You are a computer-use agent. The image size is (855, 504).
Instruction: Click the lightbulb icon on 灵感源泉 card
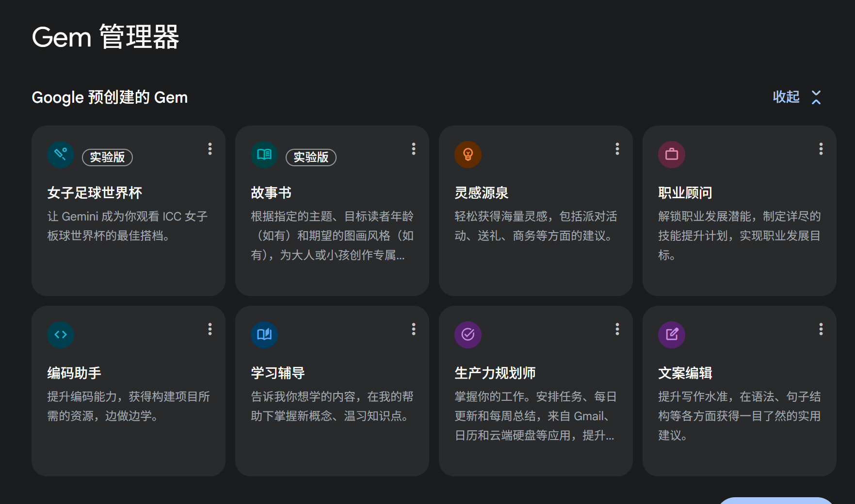point(468,155)
